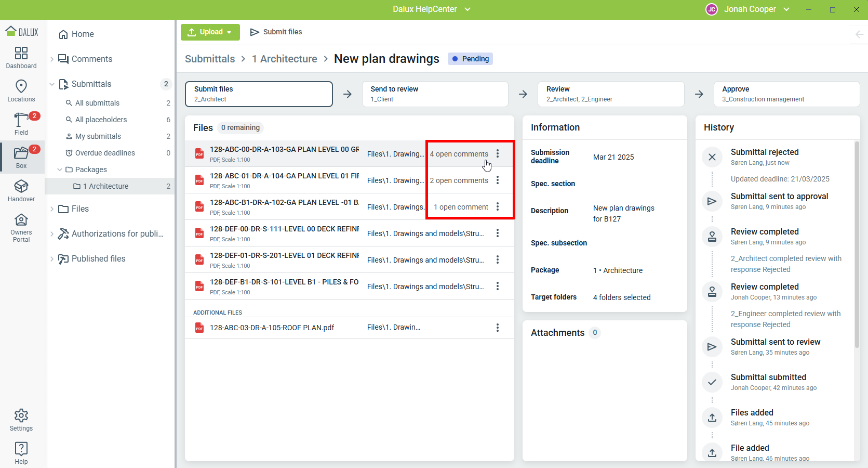
Task: Open three-dot menu for ROOF PLAN.pdf
Action: 498,328
